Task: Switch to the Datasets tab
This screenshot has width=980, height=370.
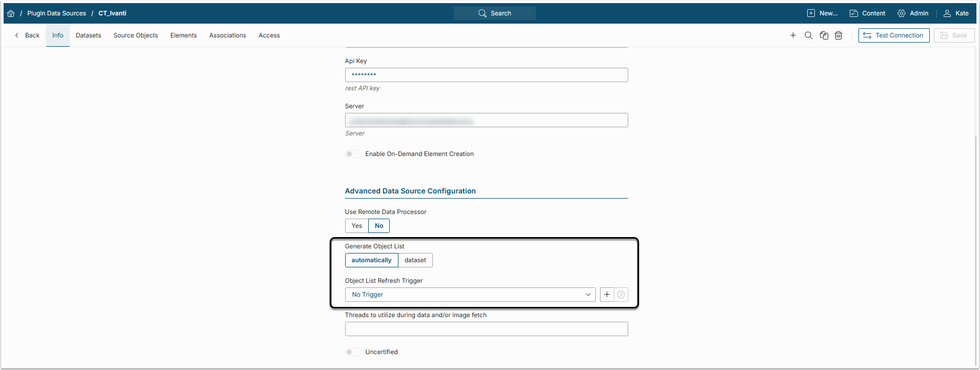Action: tap(88, 35)
